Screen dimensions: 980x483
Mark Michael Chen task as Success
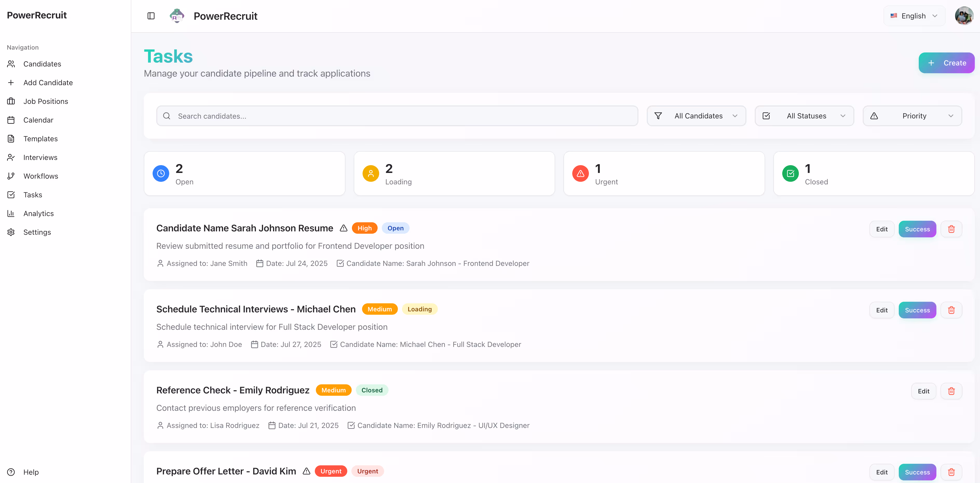(917, 310)
